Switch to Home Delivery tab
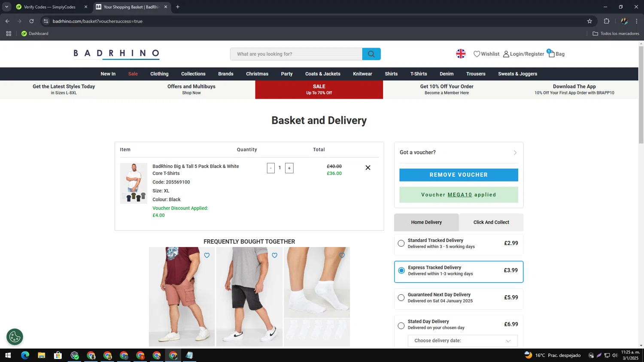 426,222
